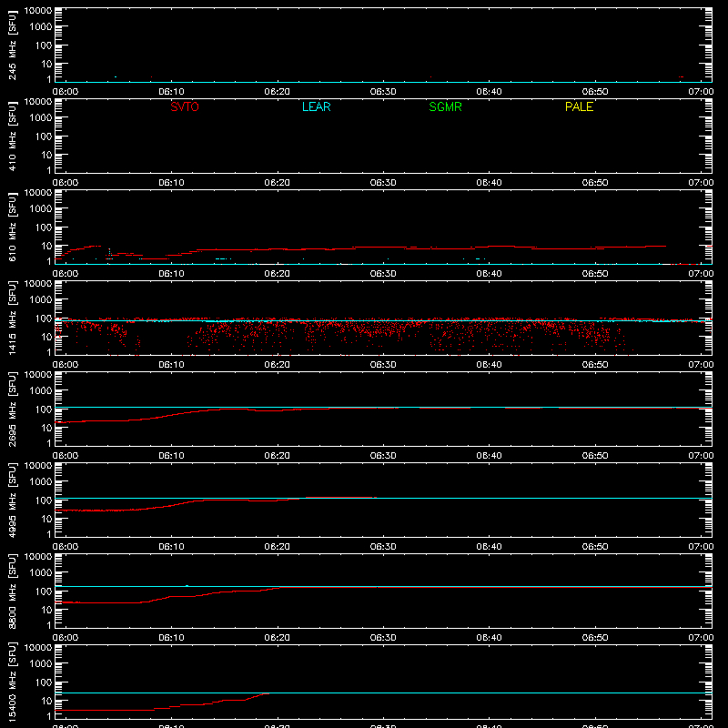
Task: Select the 2695 MHz [SFU] axis title
Action: pos(12,409)
